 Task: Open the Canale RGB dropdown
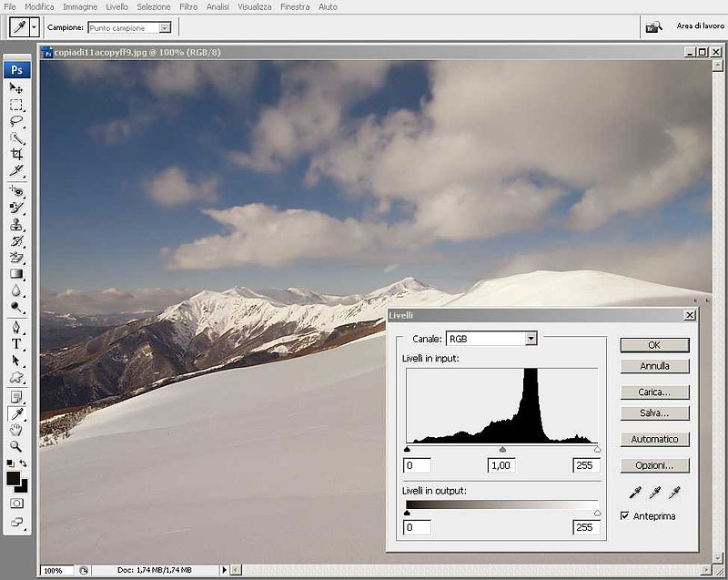click(x=531, y=339)
